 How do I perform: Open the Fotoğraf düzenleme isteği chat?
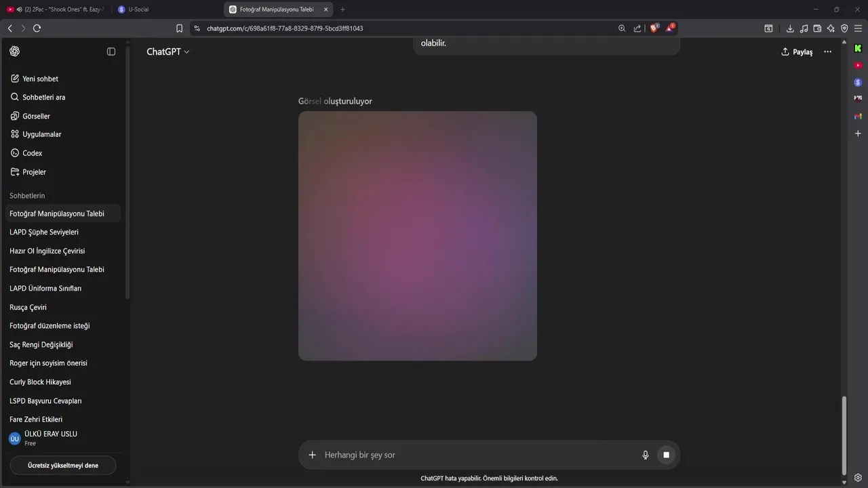pyautogui.click(x=63, y=326)
